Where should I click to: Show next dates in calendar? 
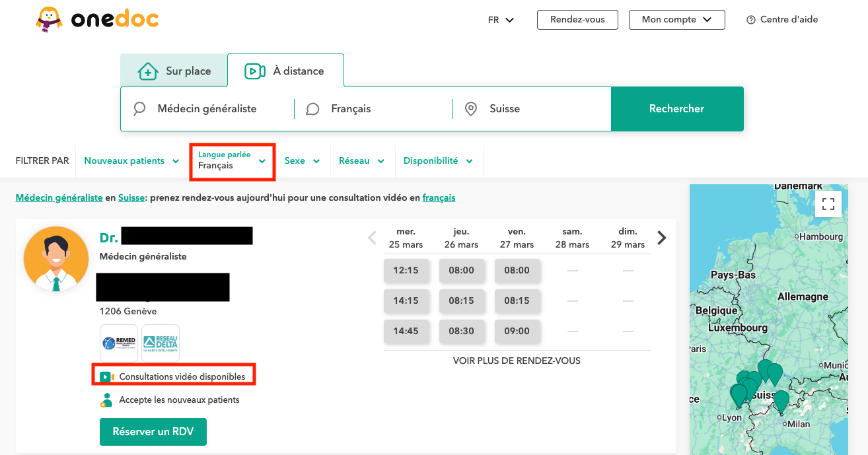[x=662, y=238]
